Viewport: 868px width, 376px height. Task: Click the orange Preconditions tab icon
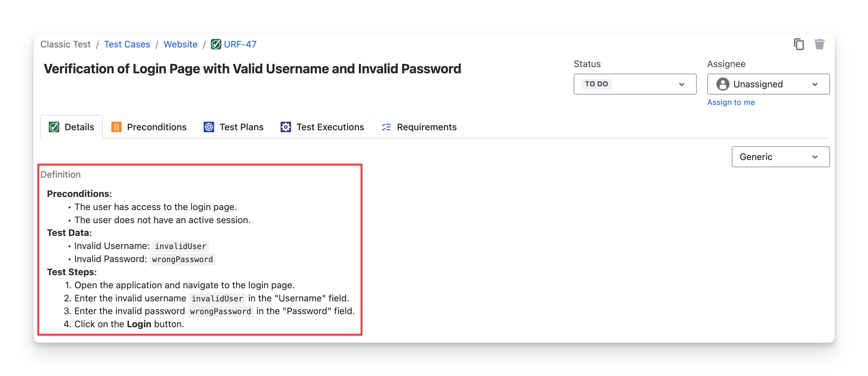tap(116, 127)
